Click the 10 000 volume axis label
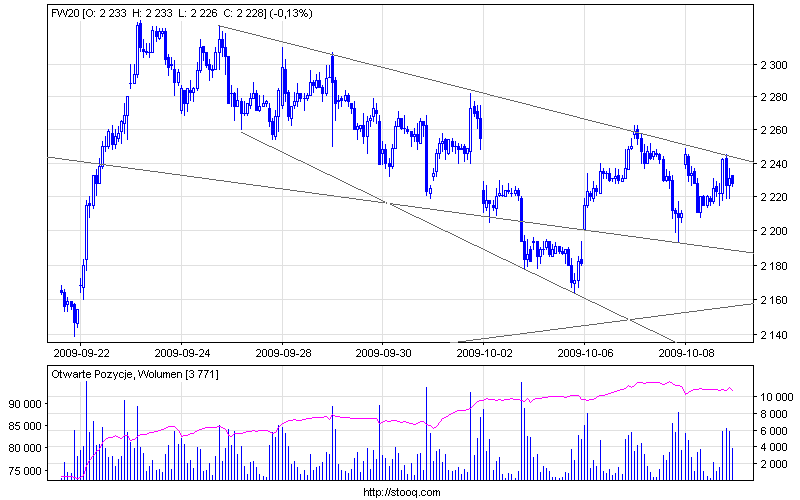Screen dimensions: 800x500 tap(777, 397)
